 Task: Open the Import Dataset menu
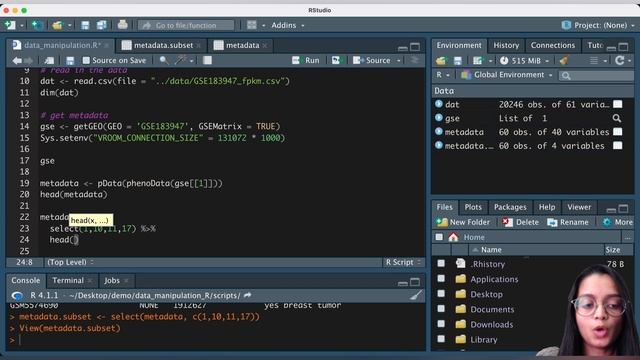click(478, 61)
